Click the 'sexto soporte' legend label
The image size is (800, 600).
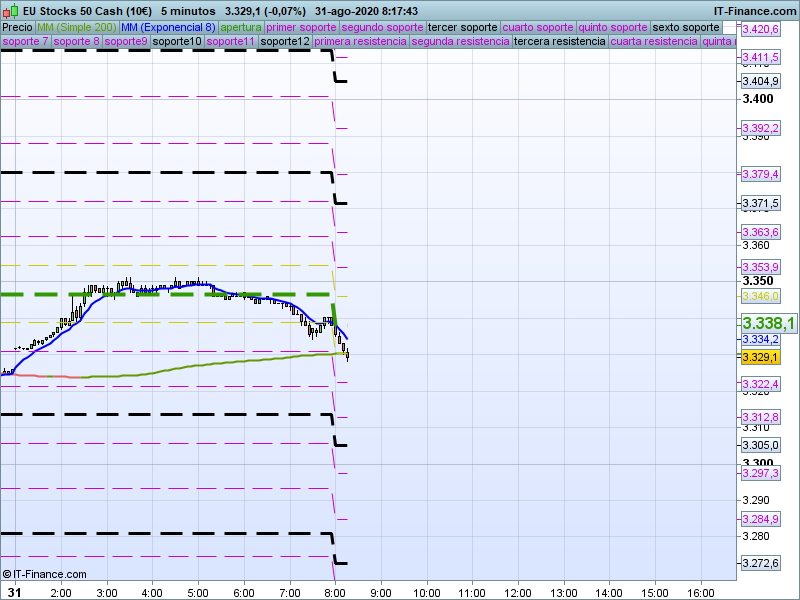click(686, 27)
